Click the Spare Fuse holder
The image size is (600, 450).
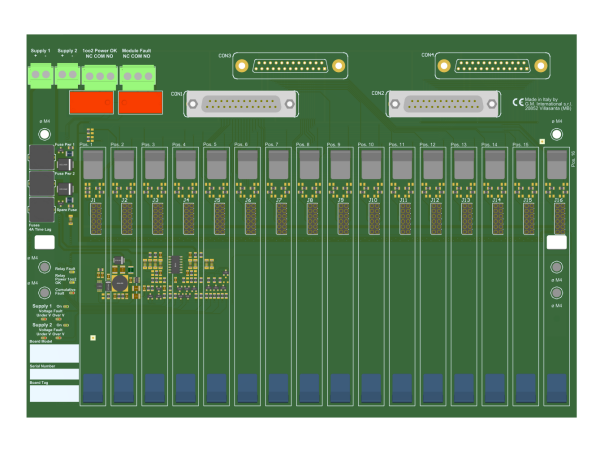42,210
